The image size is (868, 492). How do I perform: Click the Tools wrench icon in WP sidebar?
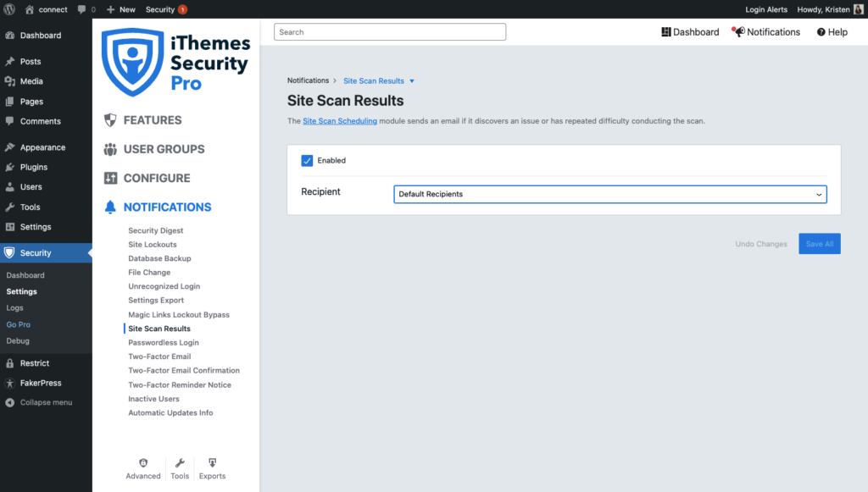pos(10,207)
